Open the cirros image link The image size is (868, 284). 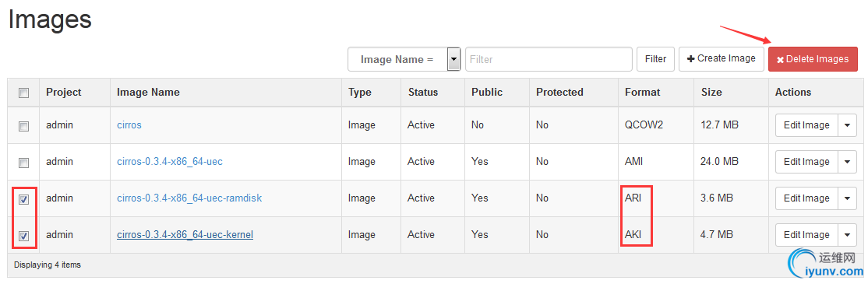coord(129,124)
